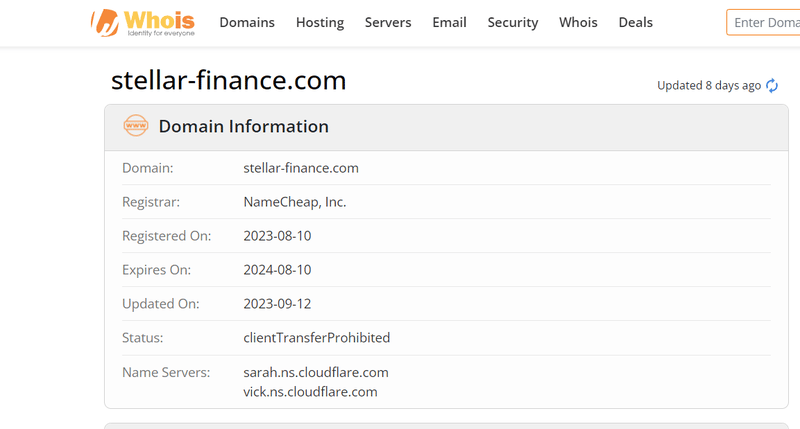The width and height of the screenshot is (800, 429).
Task: Open the Hosting menu
Action: (320, 22)
